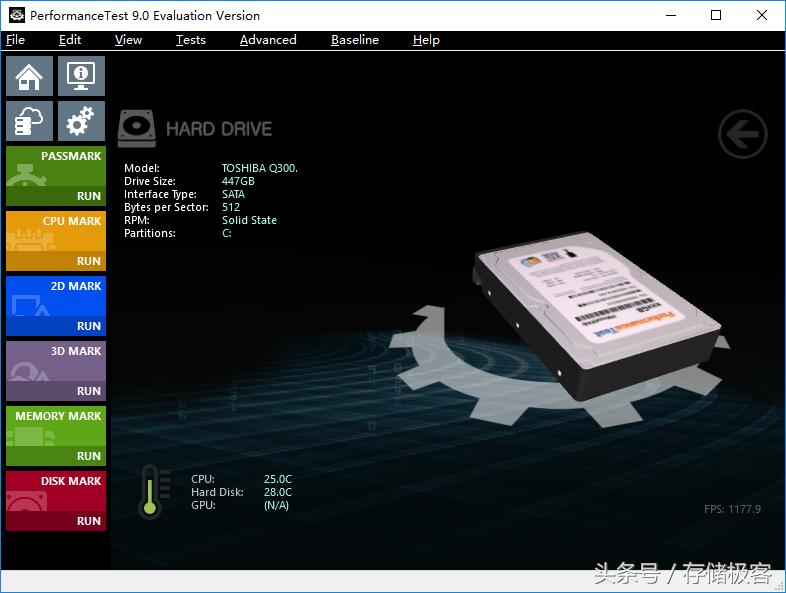
Task: Open the settings gears icon
Action: click(x=81, y=121)
